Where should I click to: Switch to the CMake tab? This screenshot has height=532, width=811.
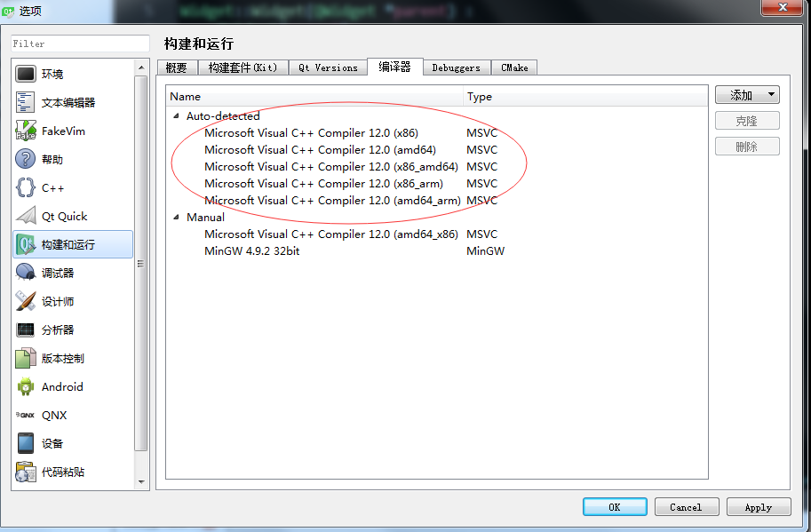[x=514, y=67]
